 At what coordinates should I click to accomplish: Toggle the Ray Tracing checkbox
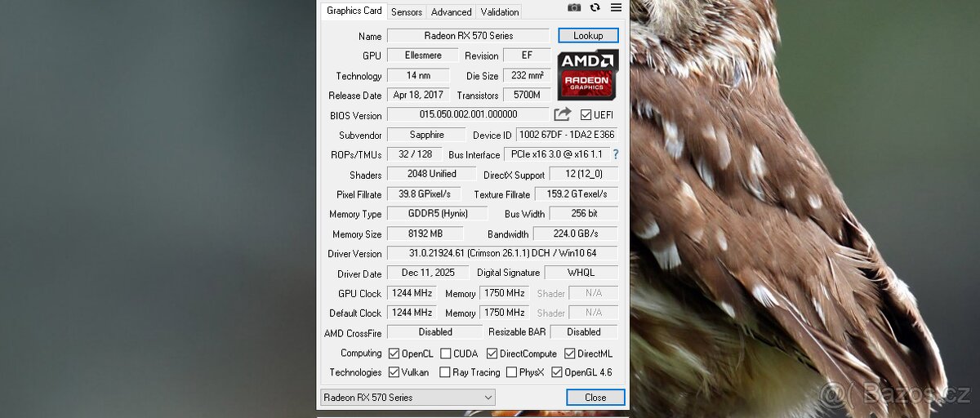pyautogui.click(x=445, y=372)
